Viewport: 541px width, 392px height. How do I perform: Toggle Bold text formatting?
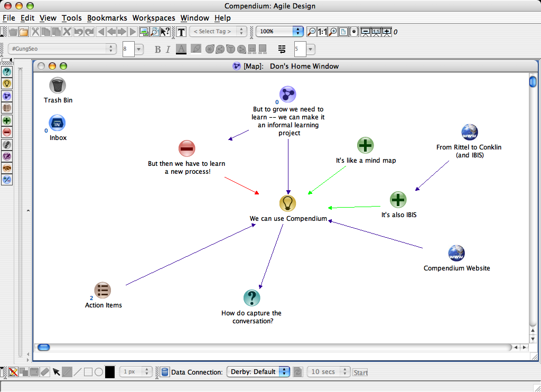coord(157,49)
